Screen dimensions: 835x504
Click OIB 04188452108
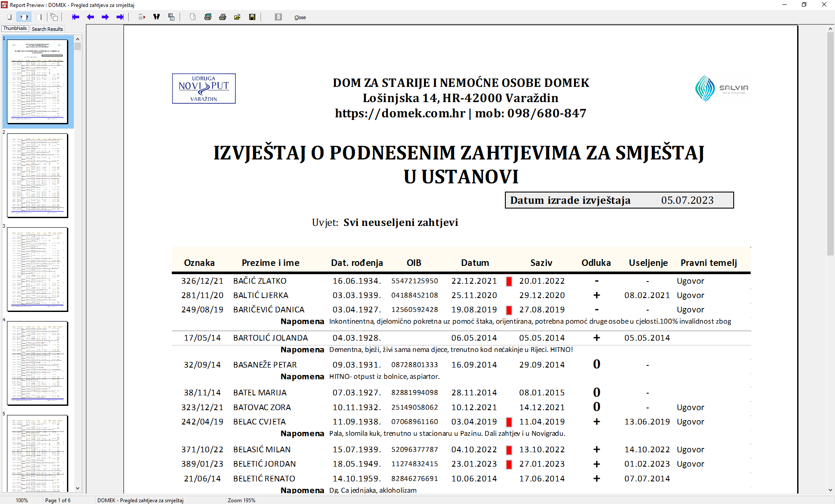tap(414, 295)
